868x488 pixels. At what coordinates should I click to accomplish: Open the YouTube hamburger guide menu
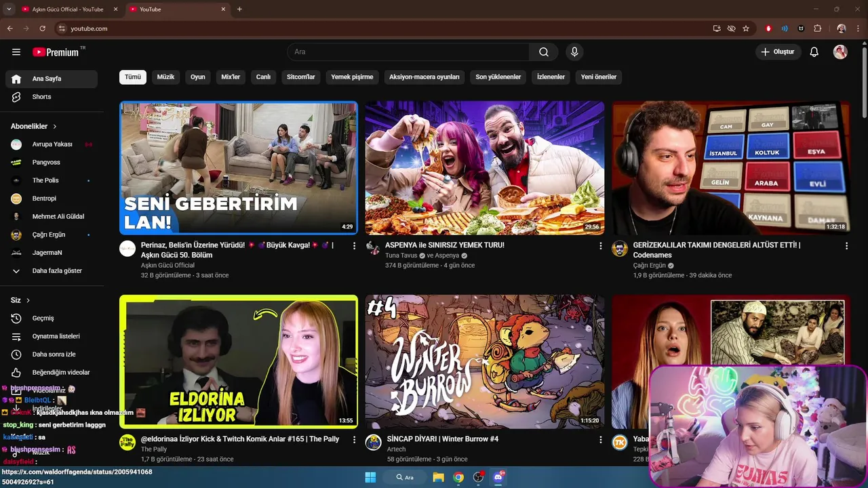(16, 52)
